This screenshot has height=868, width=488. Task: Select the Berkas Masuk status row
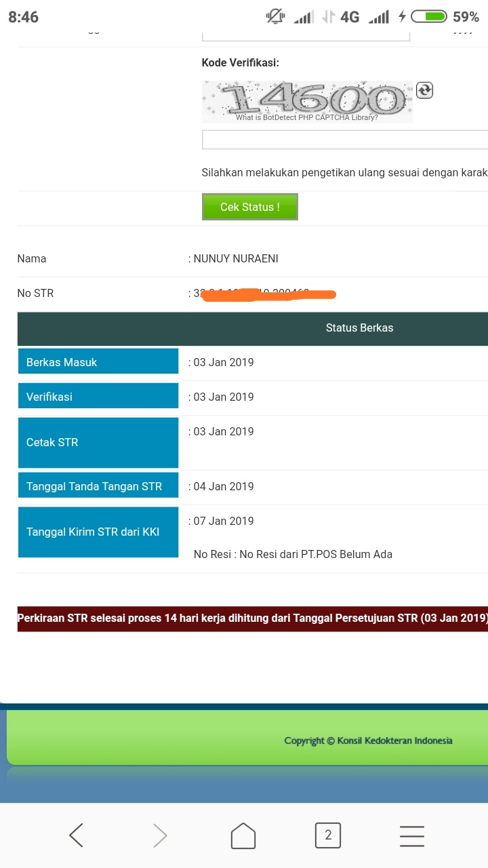pos(98,361)
